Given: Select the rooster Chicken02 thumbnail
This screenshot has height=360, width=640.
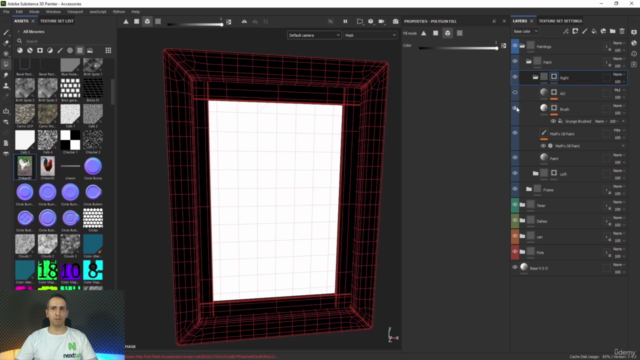Looking at the screenshot, I should pyautogui.click(x=48, y=166).
